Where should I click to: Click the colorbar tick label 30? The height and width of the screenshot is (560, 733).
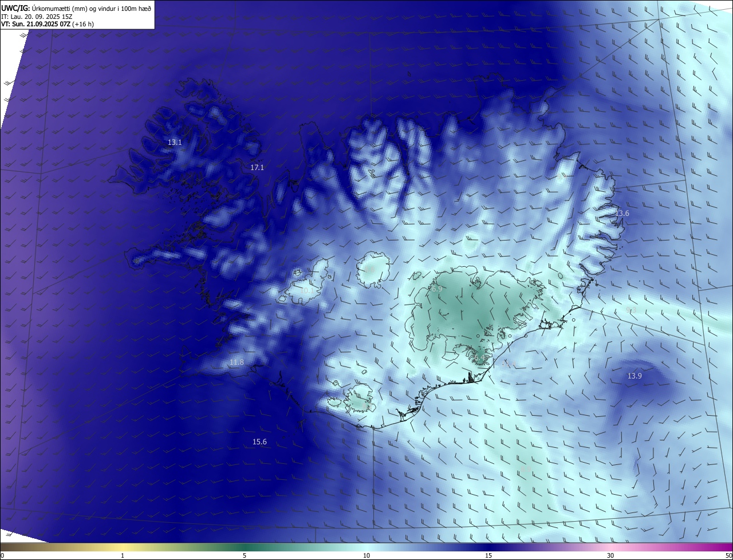click(610, 556)
